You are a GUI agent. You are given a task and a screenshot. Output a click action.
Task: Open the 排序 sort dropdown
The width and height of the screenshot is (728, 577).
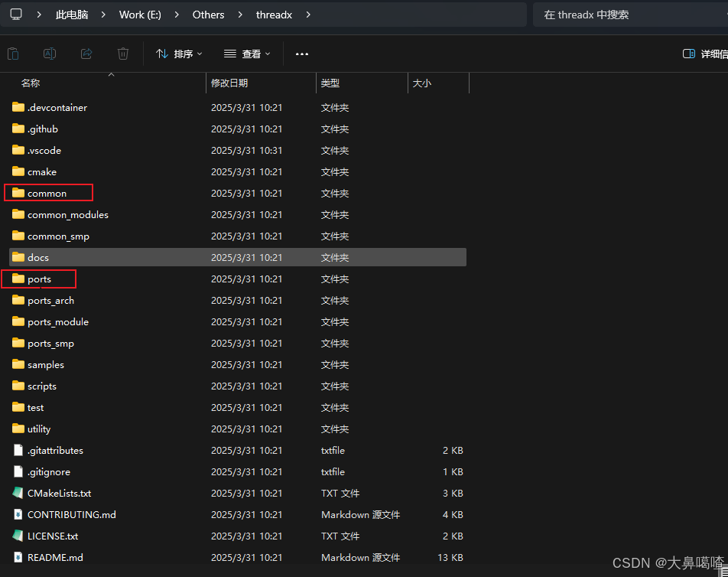[x=179, y=54]
